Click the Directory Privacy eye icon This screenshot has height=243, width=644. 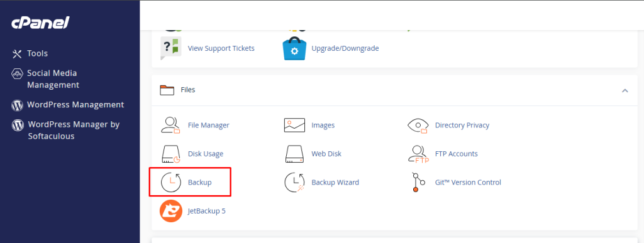[418, 125]
